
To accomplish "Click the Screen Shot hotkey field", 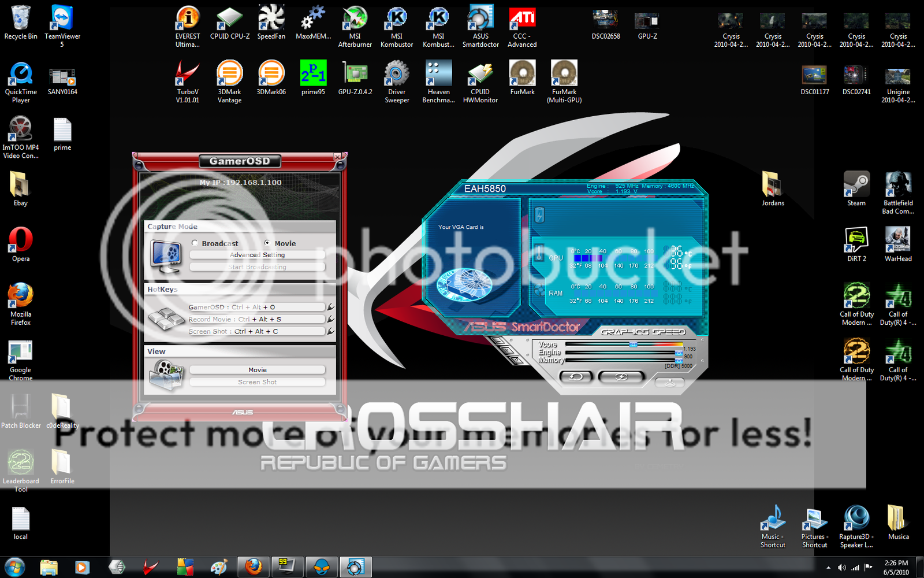I will coord(256,331).
